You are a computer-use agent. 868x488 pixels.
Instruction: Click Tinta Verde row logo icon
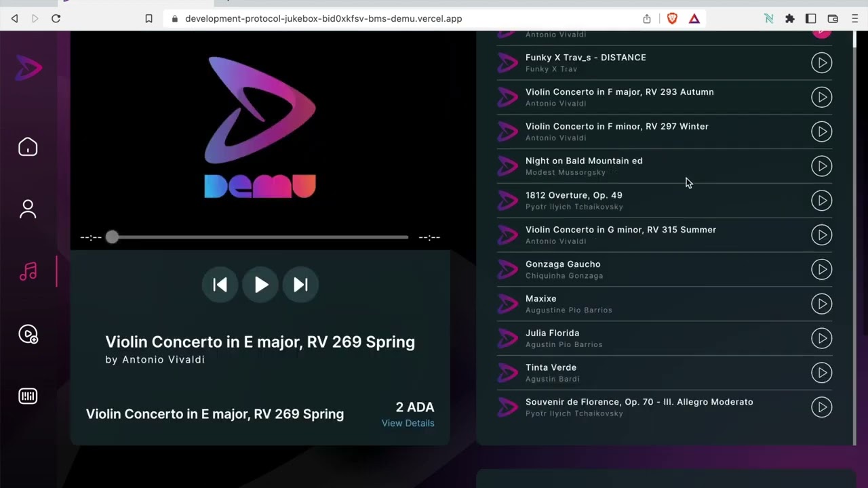(507, 373)
